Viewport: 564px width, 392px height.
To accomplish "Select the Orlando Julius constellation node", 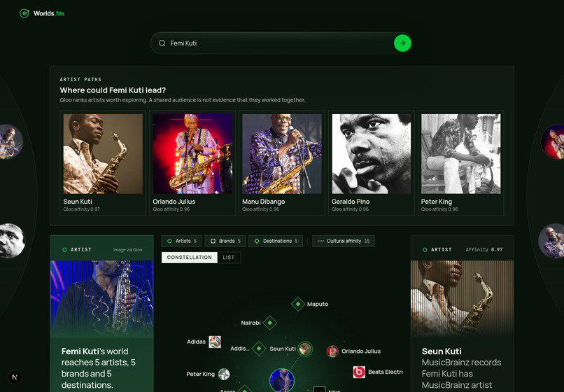I will 332,351.
